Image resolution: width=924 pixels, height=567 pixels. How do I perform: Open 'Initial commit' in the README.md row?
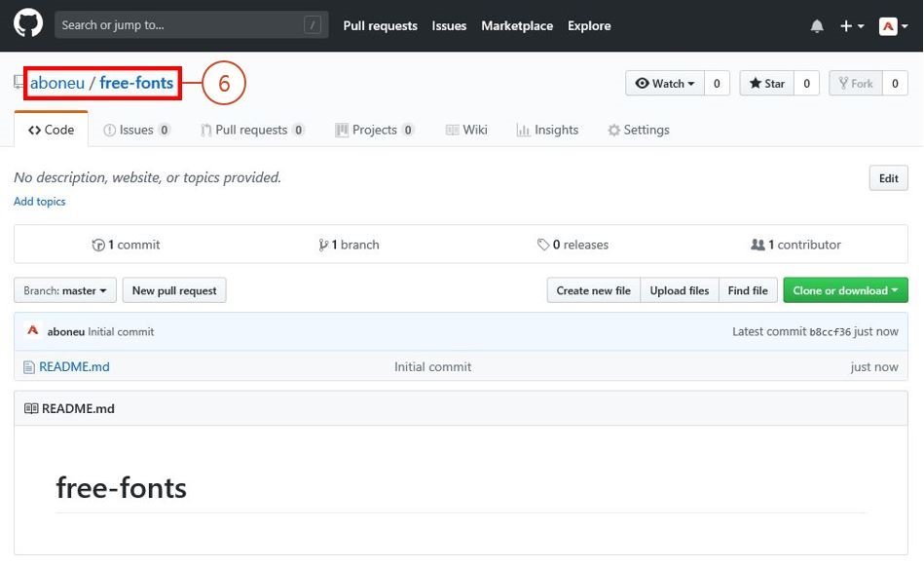432,366
